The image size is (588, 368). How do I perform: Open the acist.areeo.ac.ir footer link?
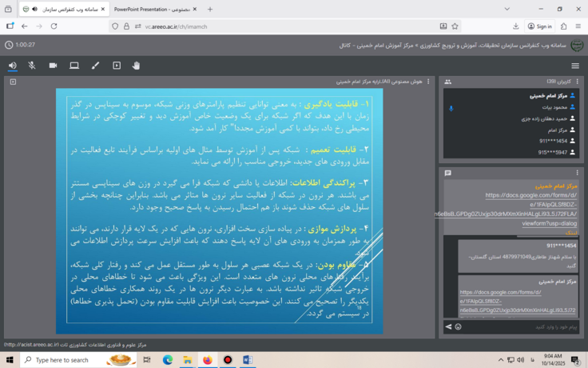click(x=31, y=345)
